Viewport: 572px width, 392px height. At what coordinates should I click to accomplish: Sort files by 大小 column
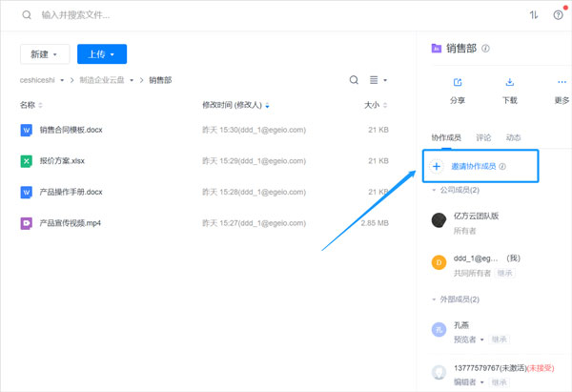tap(376, 105)
